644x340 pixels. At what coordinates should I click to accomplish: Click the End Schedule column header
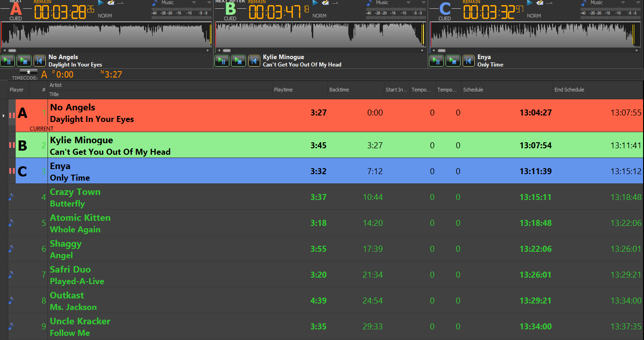(569, 90)
